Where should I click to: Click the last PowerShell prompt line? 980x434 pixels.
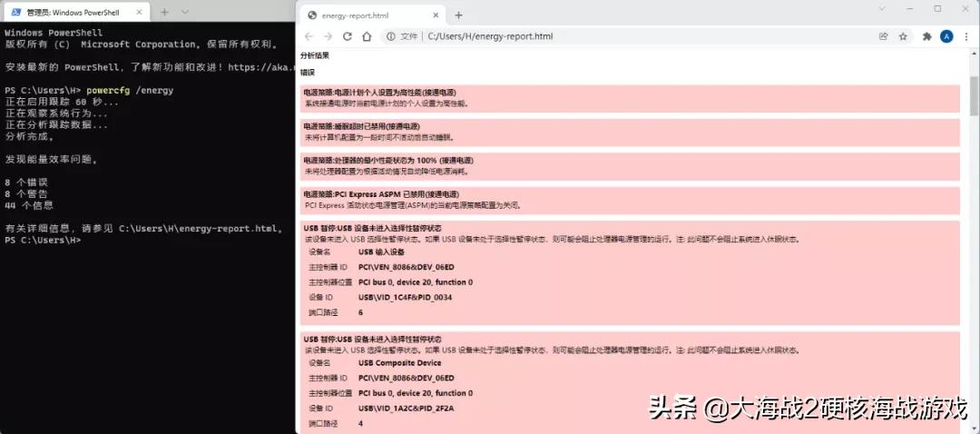[x=43, y=240]
